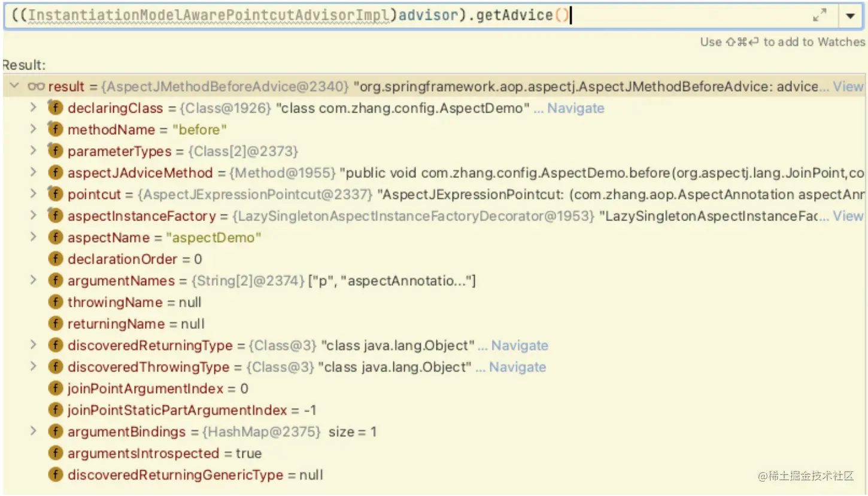This screenshot has height=496, width=868.
Task: Click the field icon beside throwingName
Action: pos(55,303)
